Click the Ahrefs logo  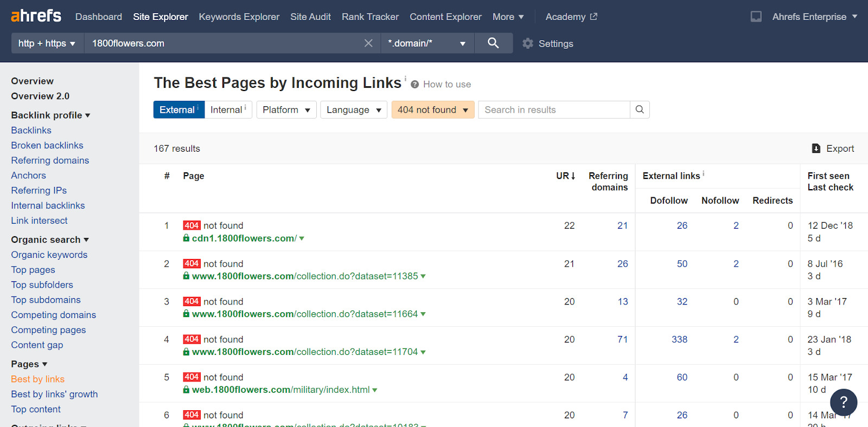[36, 16]
